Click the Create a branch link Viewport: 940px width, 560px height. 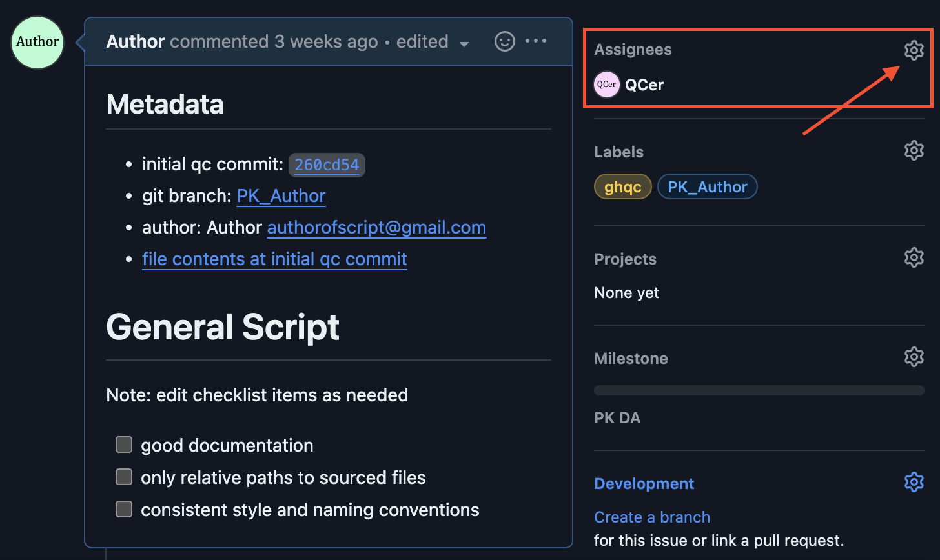coord(652,517)
